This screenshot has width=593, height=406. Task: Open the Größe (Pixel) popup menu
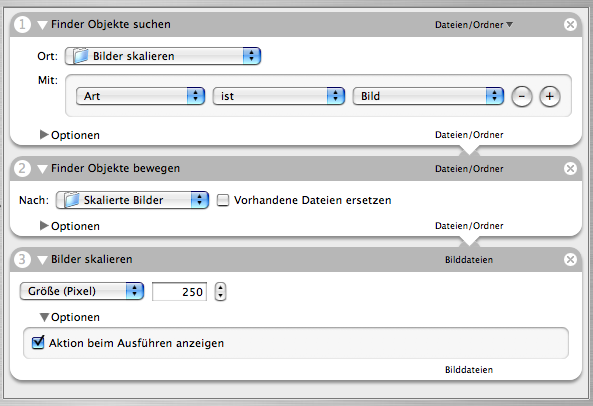pos(82,291)
